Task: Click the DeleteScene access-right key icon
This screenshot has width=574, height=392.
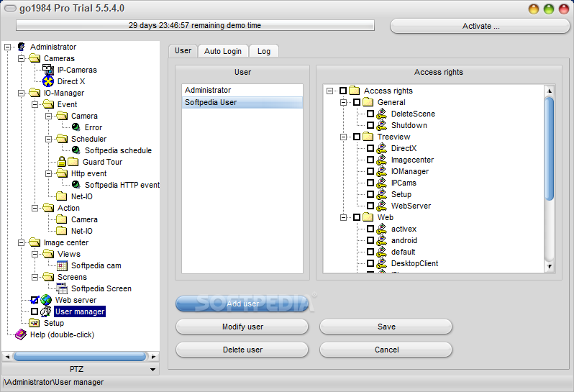Action: pos(382,114)
